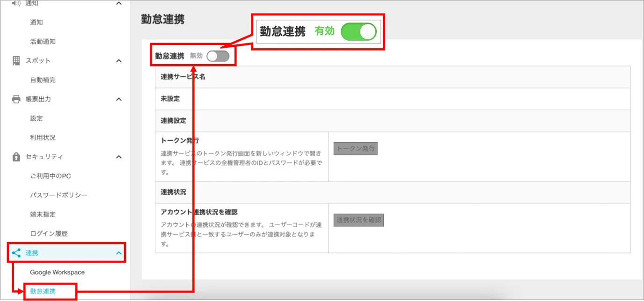Open the Google Workspace menu item

pos(58,272)
